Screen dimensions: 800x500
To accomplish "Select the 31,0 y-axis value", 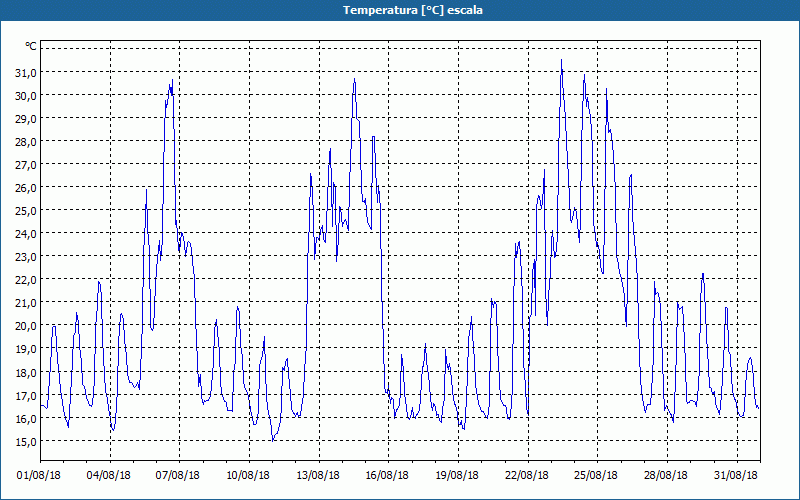I will pos(26,72).
